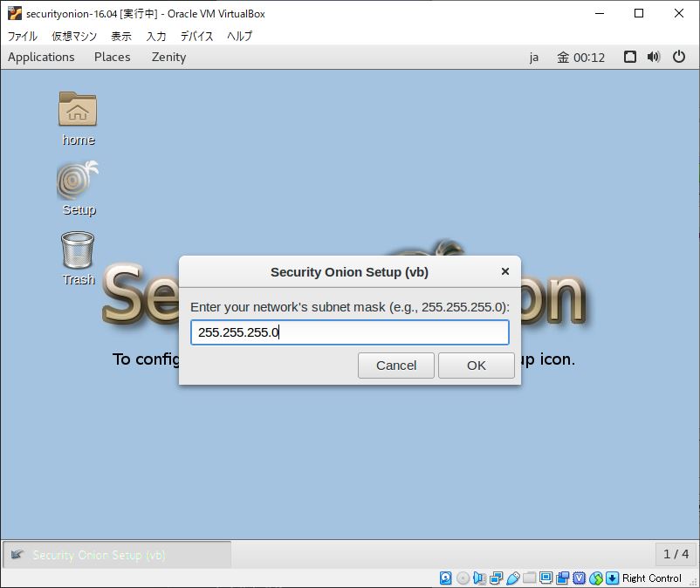This screenshot has width=700, height=588.
Task: Click the 金 00:12 clock
Action: [580, 58]
